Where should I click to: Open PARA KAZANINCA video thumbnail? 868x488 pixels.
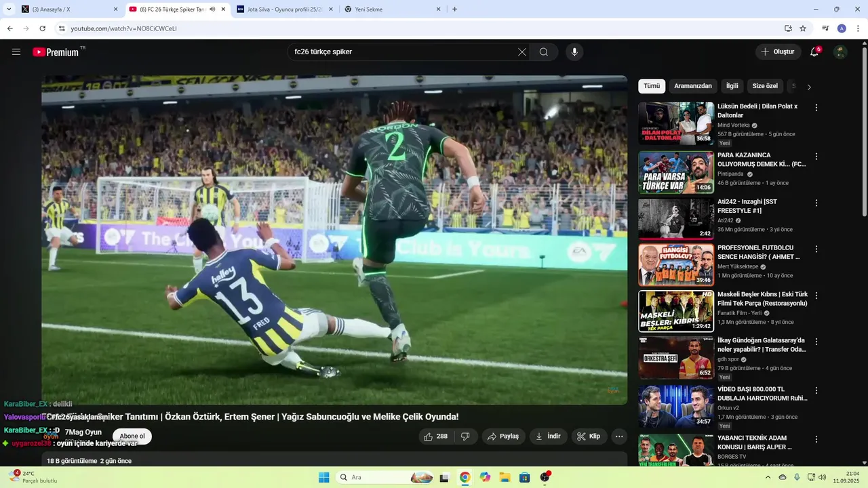[x=676, y=172]
